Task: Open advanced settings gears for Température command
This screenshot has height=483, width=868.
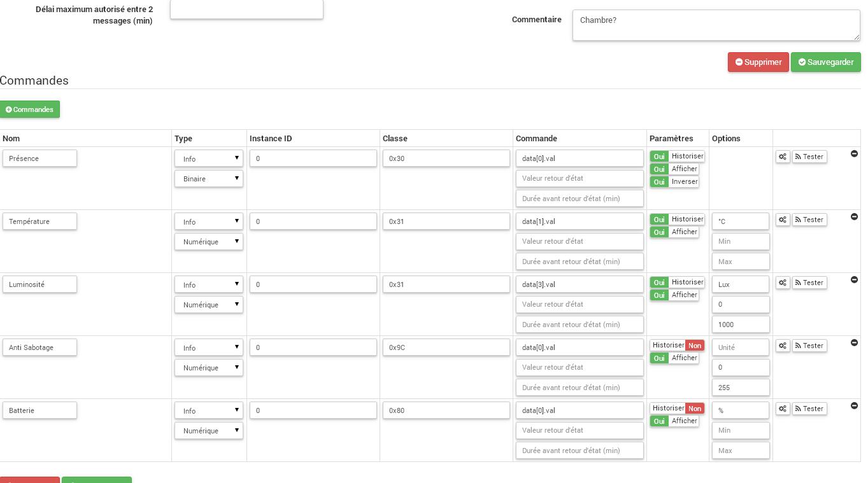Action: 783,220
